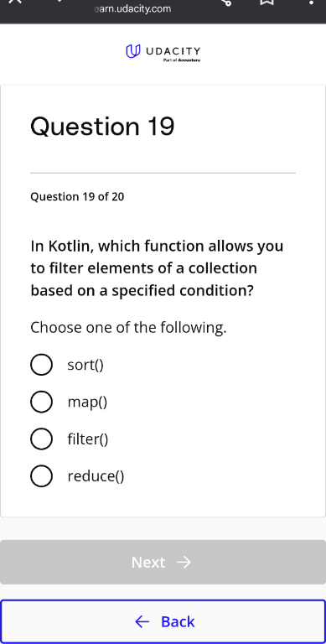Choose the map() radio circle
Screen dimensions: 326x644
[x=41, y=402]
